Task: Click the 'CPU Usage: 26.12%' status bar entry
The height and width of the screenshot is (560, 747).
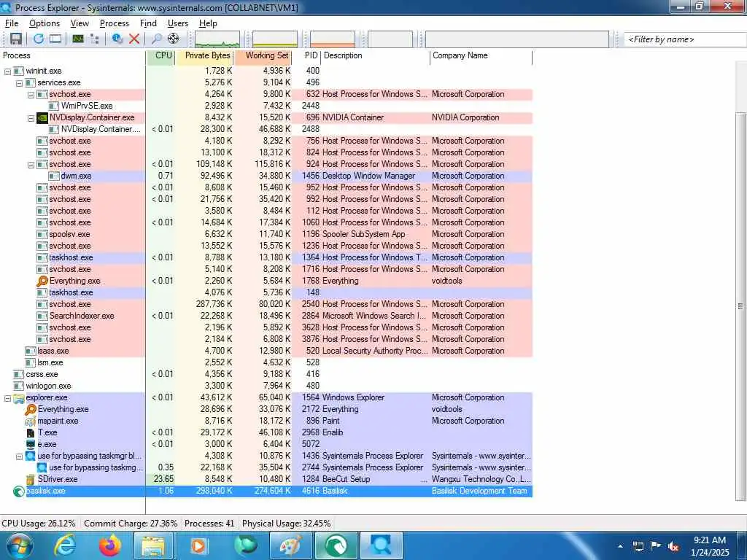Action: [x=39, y=524]
